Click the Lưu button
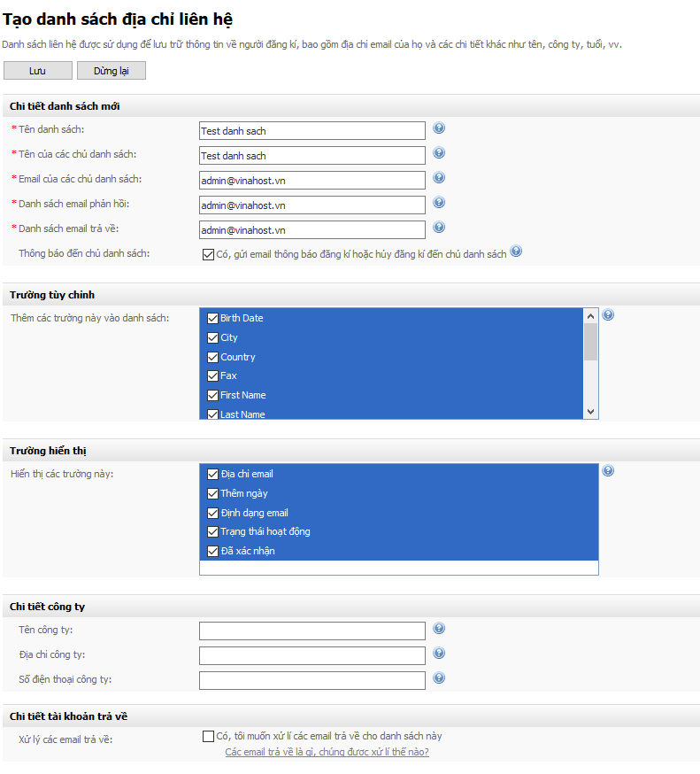This screenshot has width=700, height=774. [37, 71]
